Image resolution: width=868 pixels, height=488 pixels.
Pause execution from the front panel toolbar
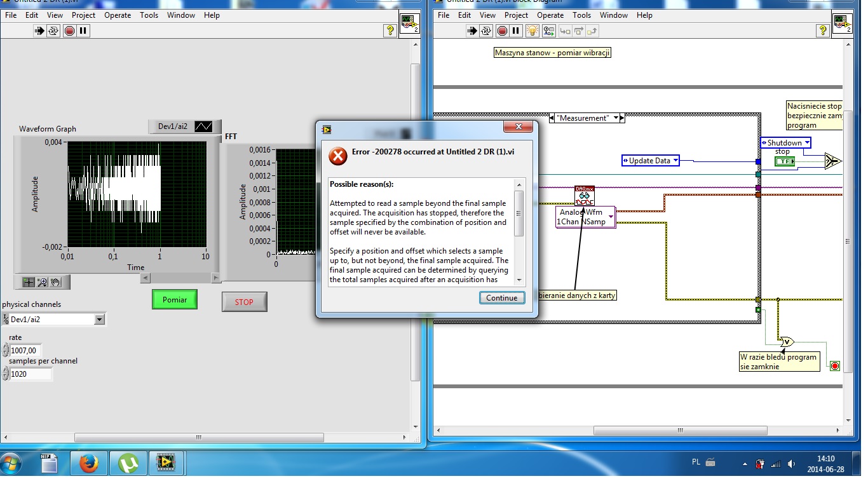point(83,30)
